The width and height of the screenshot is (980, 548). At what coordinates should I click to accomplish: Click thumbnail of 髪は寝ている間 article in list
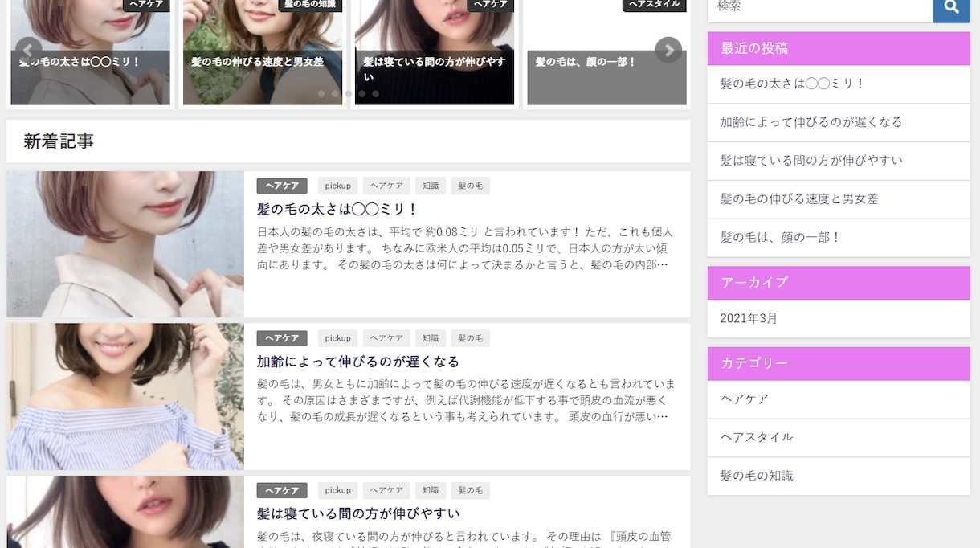[125, 512]
